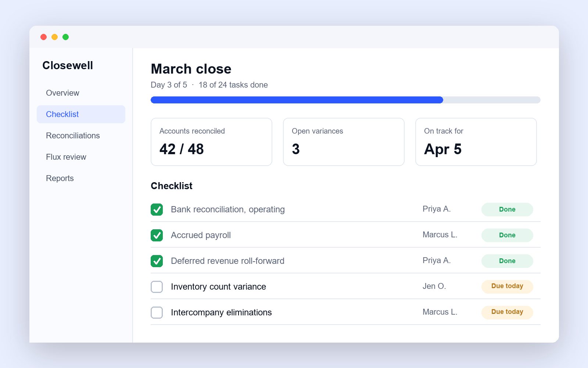The height and width of the screenshot is (368, 588).
Task: Click Done badge for Accrued payroll
Action: (x=507, y=235)
